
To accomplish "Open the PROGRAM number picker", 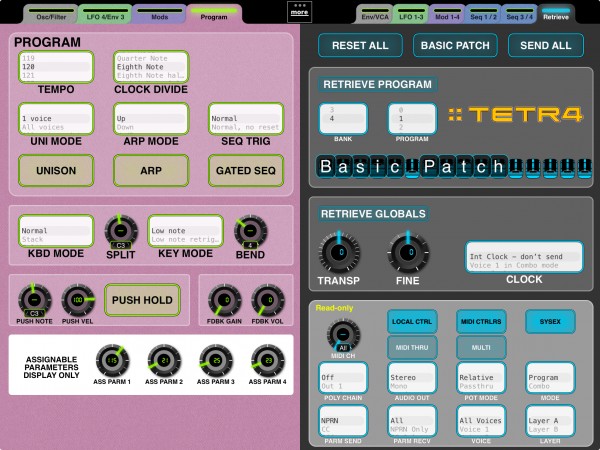I will 412,119.
